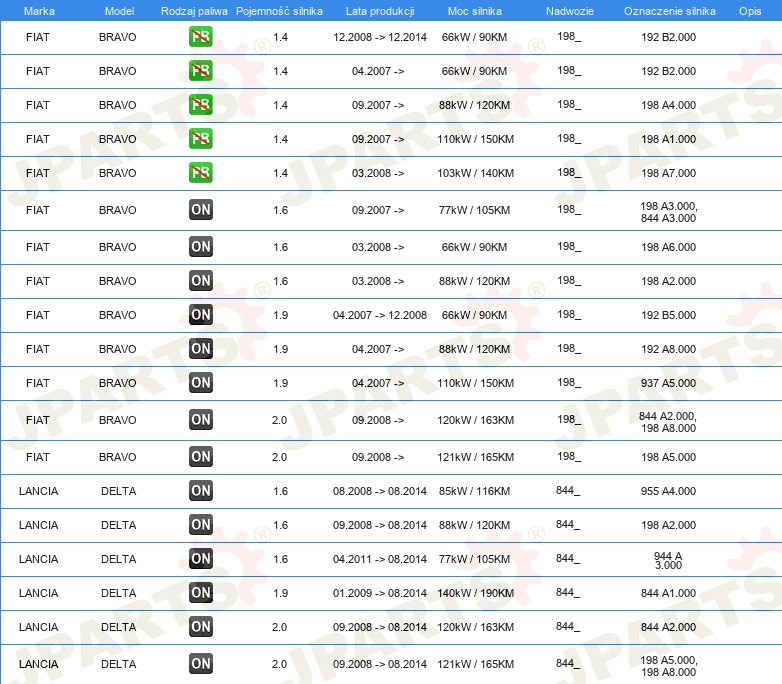Click the petrol icon in the 04.2007 66kW BRAVO 1.4 row
Image resolution: width=782 pixels, height=684 pixels.
point(200,70)
